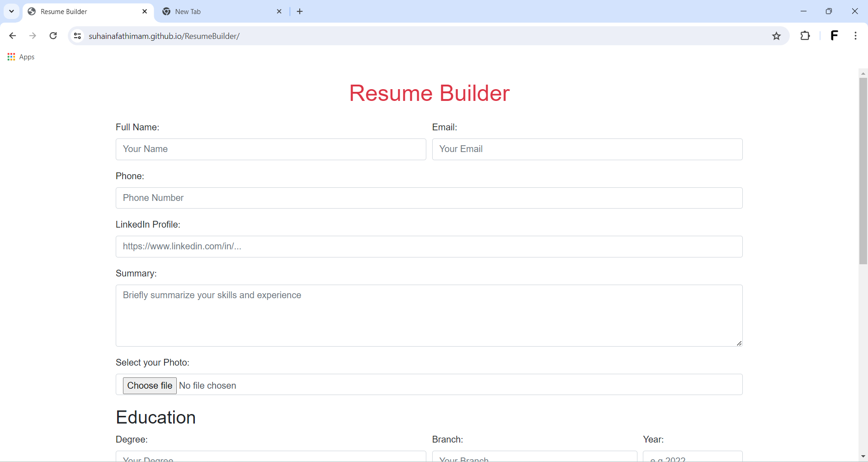This screenshot has height=462, width=868.
Task: View site information icon in address bar
Action: [77, 36]
